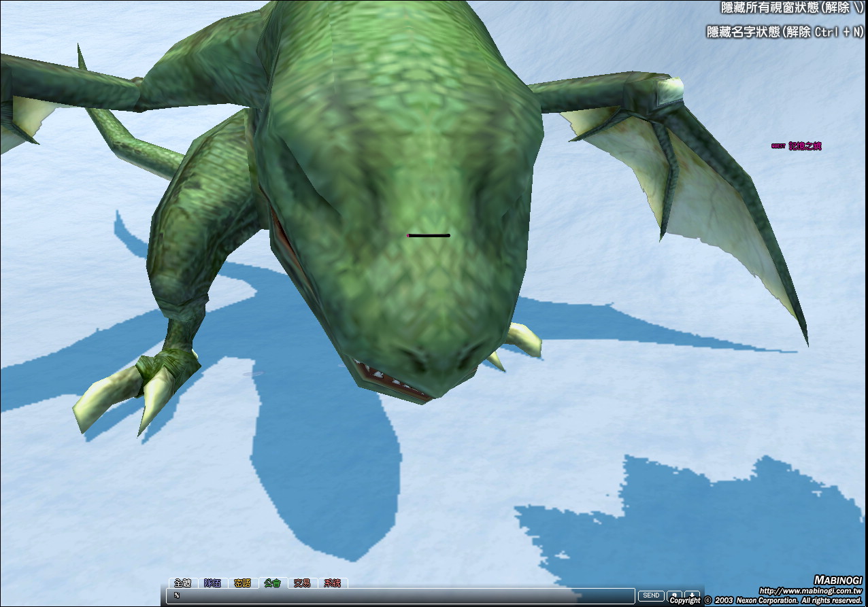Select the 系統 system messages tab
868x607 pixels.
pos(332,583)
